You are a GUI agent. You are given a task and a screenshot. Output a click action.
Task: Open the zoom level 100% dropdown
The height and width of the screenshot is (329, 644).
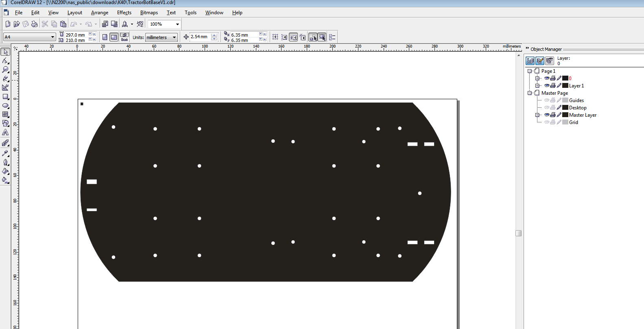tap(177, 24)
